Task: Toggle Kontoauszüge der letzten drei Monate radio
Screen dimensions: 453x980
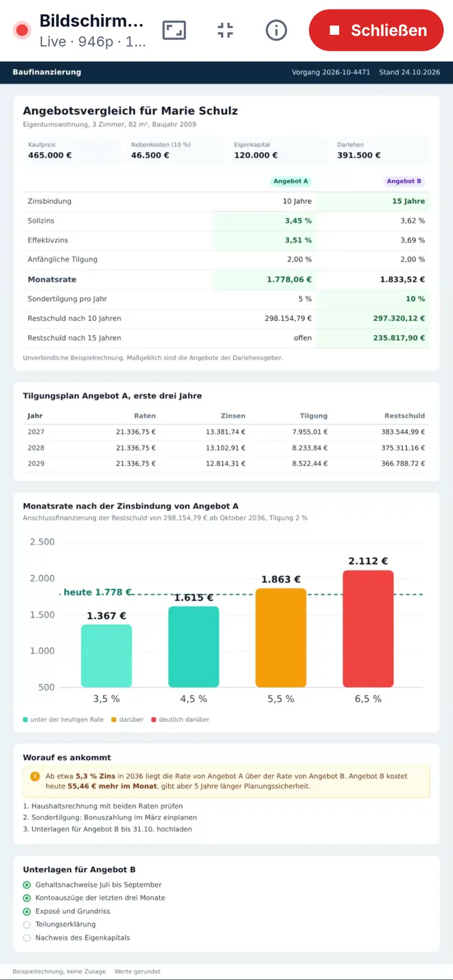Action: (x=27, y=898)
